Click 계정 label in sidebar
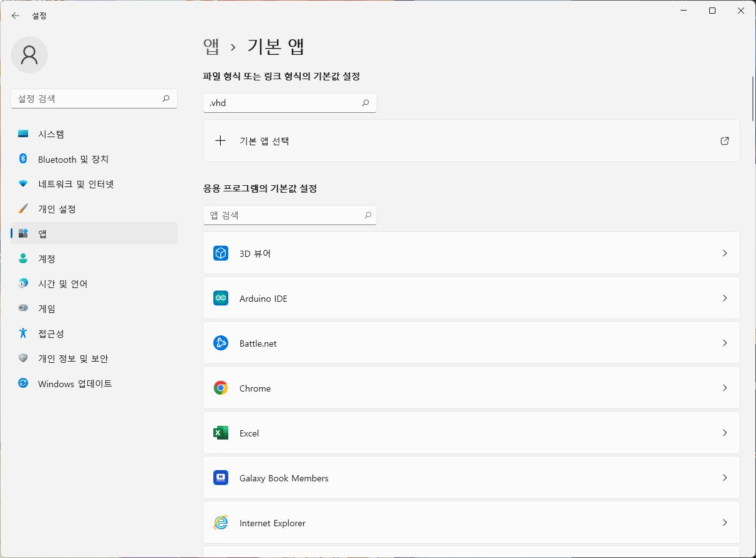This screenshot has height=558, width=756. 47,259
